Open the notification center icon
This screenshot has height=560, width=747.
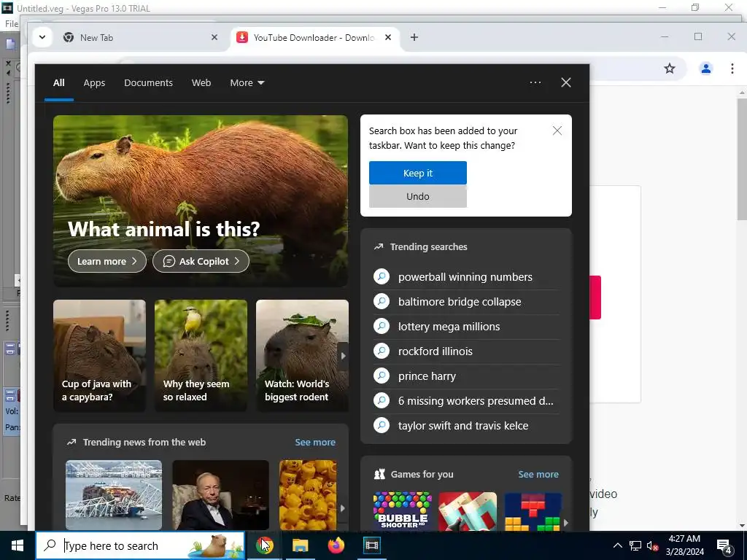724,545
